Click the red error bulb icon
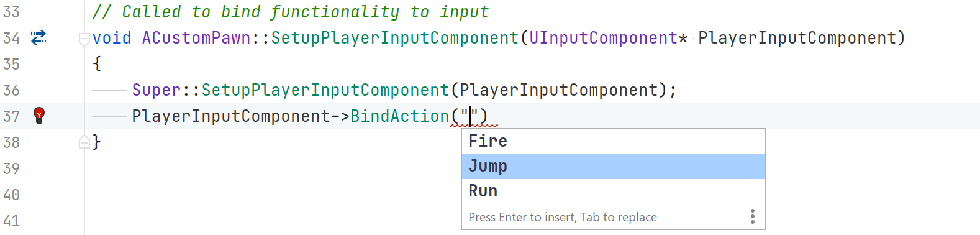 pyautogui.click(x=39, y=116)
